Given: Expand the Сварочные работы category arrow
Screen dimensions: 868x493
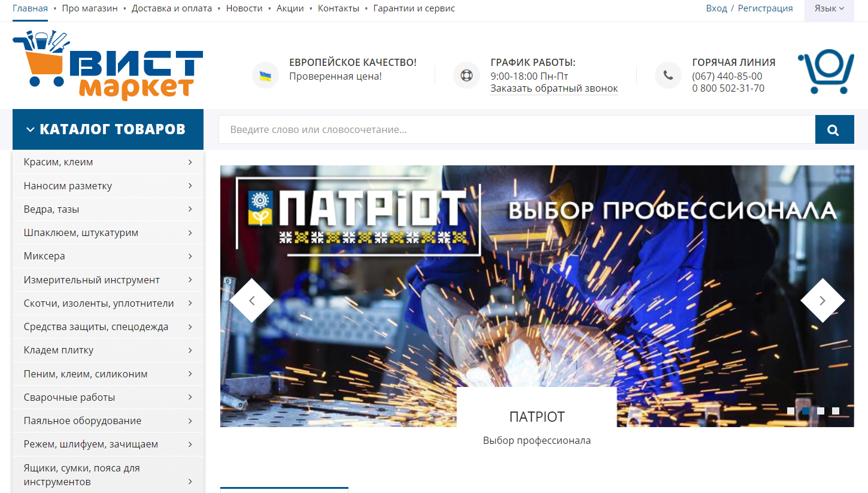Looking at the screenshot, I should (x=190, y=397).
